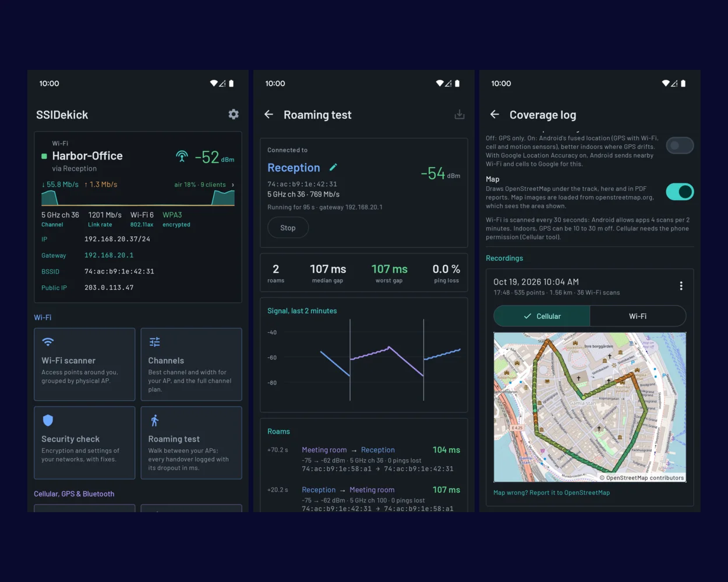This screenshot has height=582, width=728.
Task: Open the Channels card
Action: (x=191, y=364)
